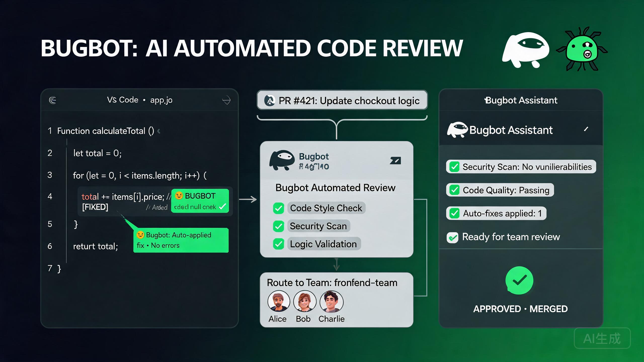Image resolution: width=644 pixels, height=362 pixels.
Task: Click the arrow icon right of app.jo
Action: pyautogui.click(x=226, y=100)
